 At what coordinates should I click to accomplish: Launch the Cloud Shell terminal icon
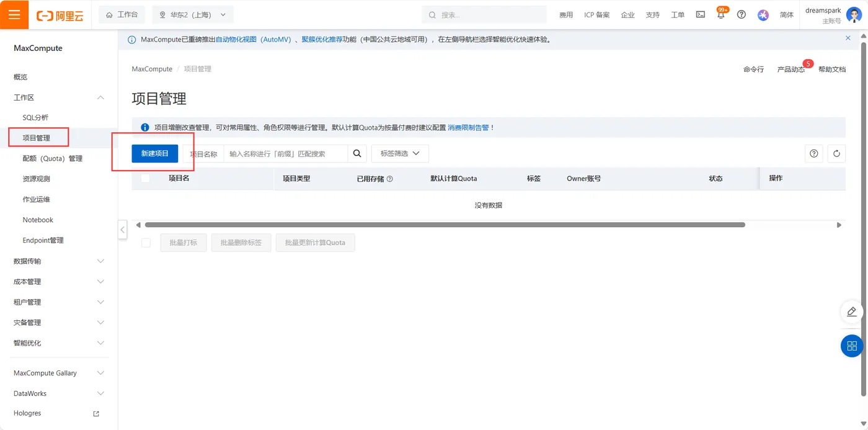point(701,14)
